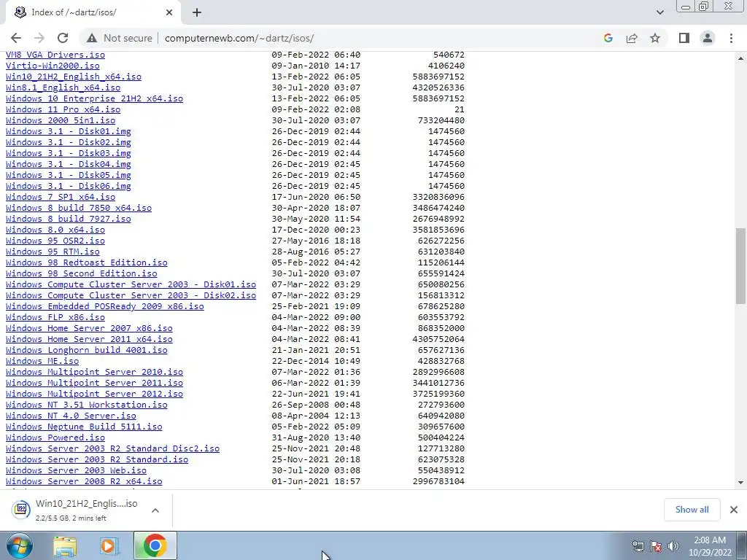Screen dimensions: 747x560
Task: Download Windows 95 RTM.iso
Action: point(53,252)
